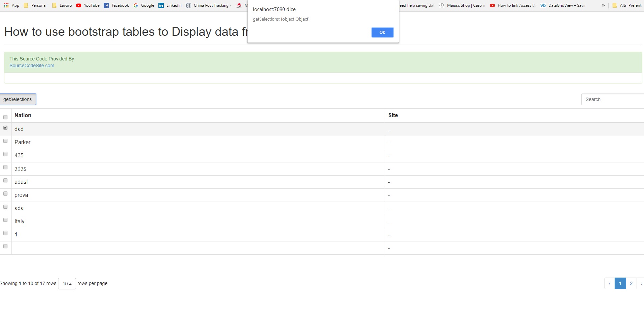
Task: Open the Facebook bookmark
Action: pos(116,5)
